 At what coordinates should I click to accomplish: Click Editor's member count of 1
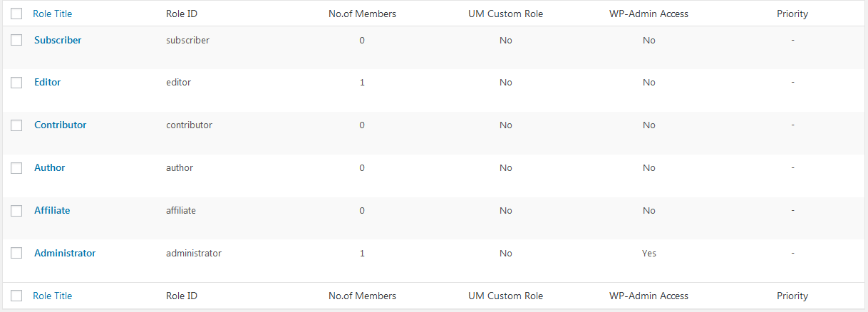coord(362,83)
